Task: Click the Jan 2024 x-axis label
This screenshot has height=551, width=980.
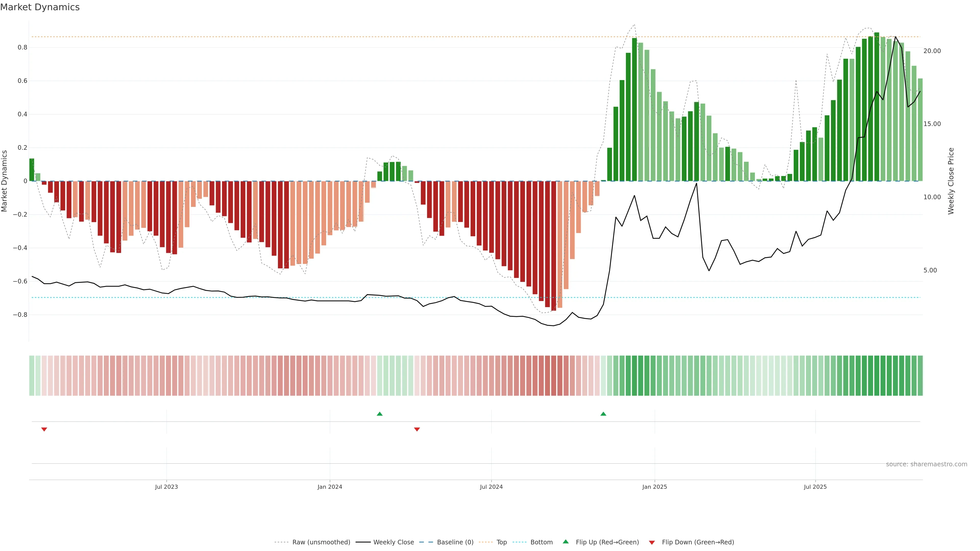Action: 330,487
